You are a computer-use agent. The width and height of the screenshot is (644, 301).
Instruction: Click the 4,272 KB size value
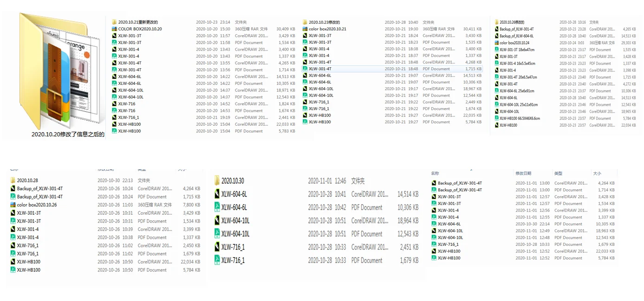(x=630, y=84)
